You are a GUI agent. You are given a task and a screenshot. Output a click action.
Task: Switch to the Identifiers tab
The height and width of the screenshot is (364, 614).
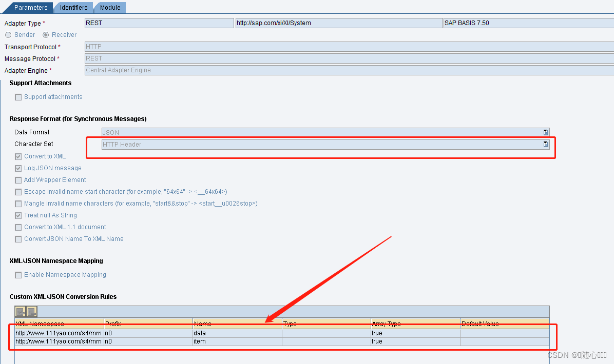[73, 7]
